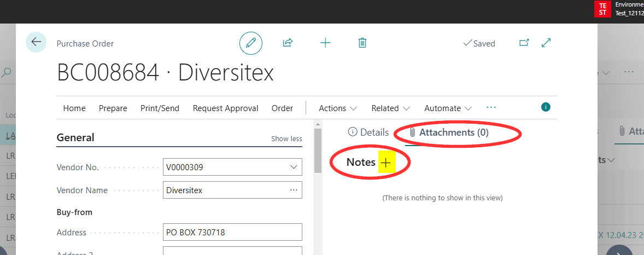The width and height of the screenshot is (644, 255).
Task: Expand page to full screen icon
Action: tap(546, 43)
